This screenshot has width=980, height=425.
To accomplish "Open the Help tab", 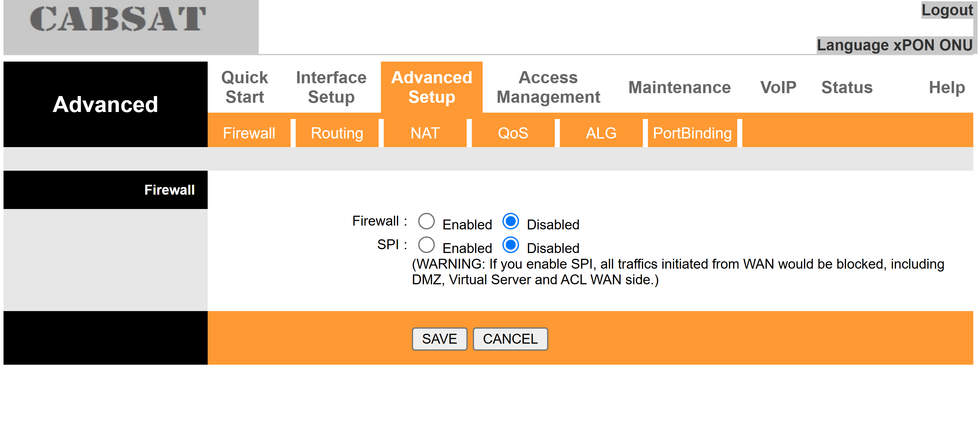I will point(947,87).
